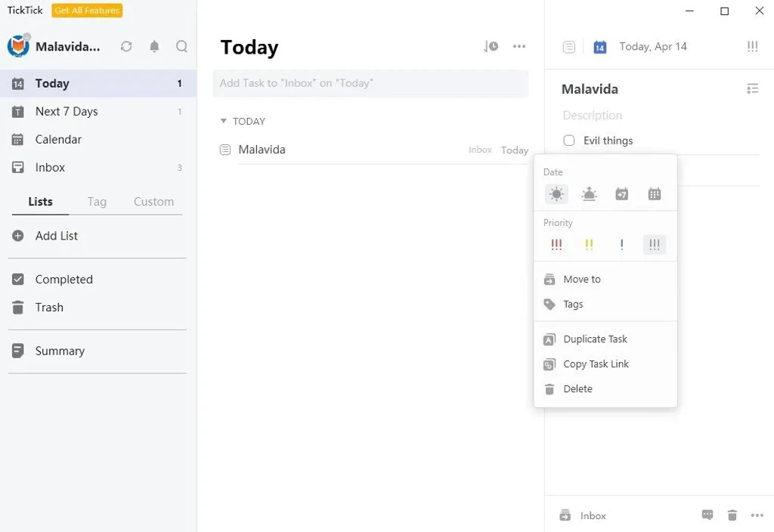The height and width of the screenshot is (532, 774).
Task: Click the Today due label on the task row
Action: pos(514,150)
